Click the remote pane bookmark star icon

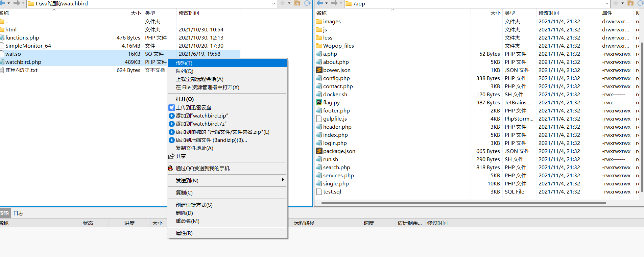pyautogui.click(x=616, y=3)
